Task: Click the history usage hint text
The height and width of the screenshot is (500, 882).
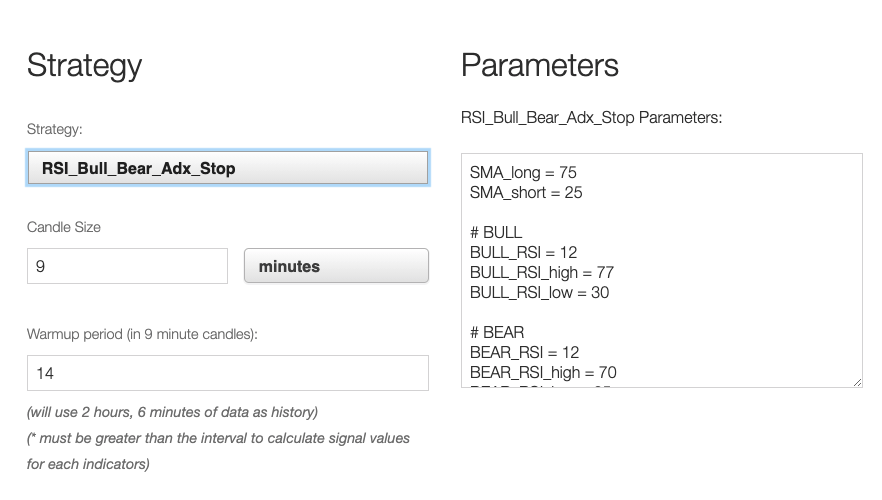Action: pos(172,412)
